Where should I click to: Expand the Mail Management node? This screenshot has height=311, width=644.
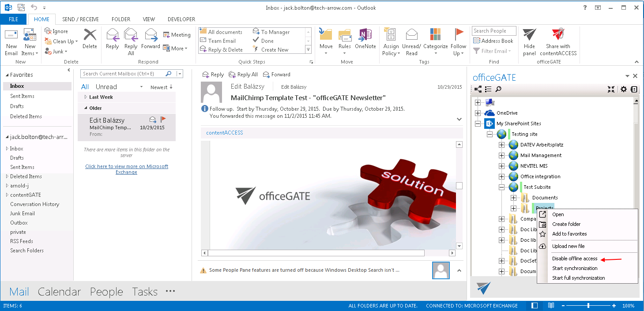[x=501, y=155]
